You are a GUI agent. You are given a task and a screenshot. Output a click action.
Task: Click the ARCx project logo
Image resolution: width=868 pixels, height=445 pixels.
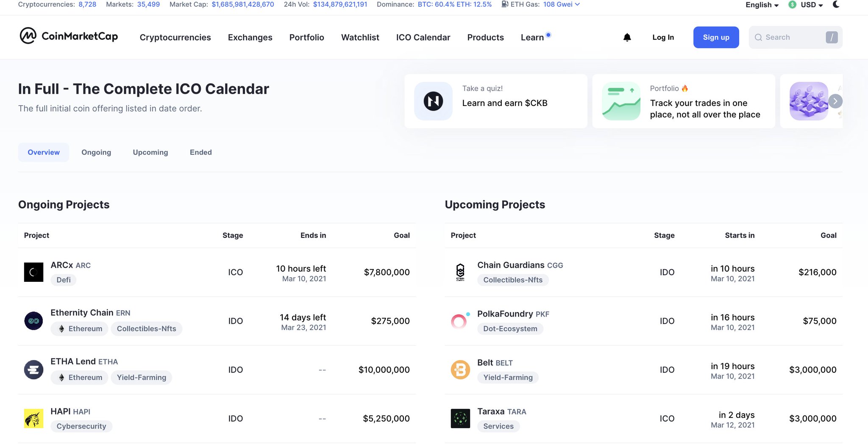coord(33,272)
